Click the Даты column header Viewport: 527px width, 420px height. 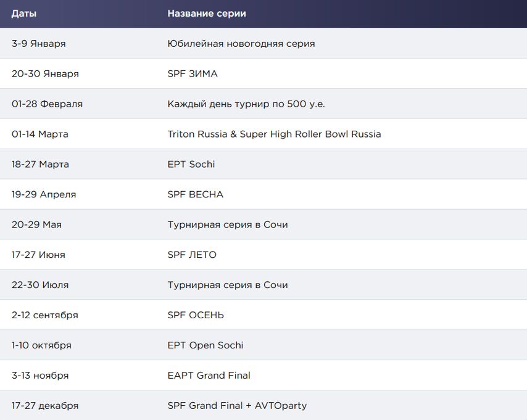[x=24, y=14]
